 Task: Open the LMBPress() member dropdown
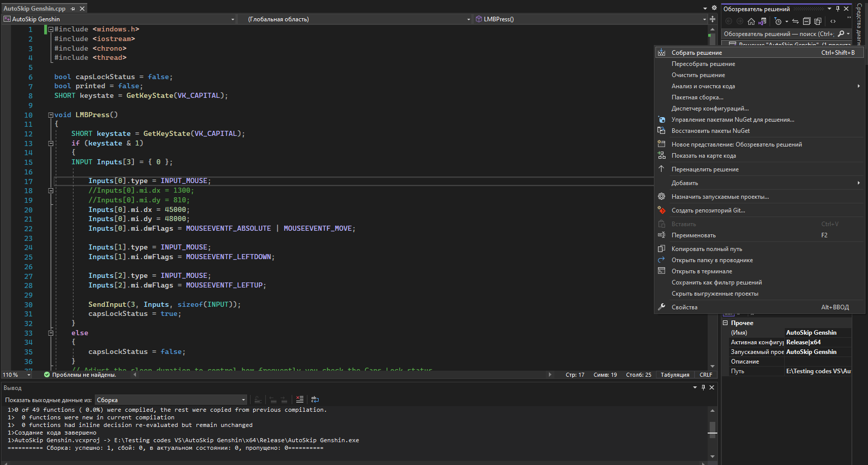tap(705, 19)
